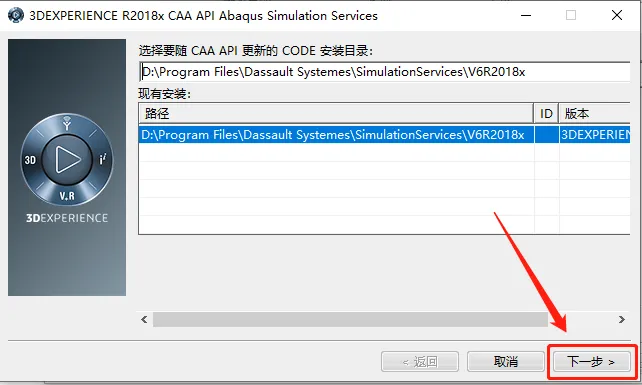Click the 版本 column header
642x385 pixels.
595,113
